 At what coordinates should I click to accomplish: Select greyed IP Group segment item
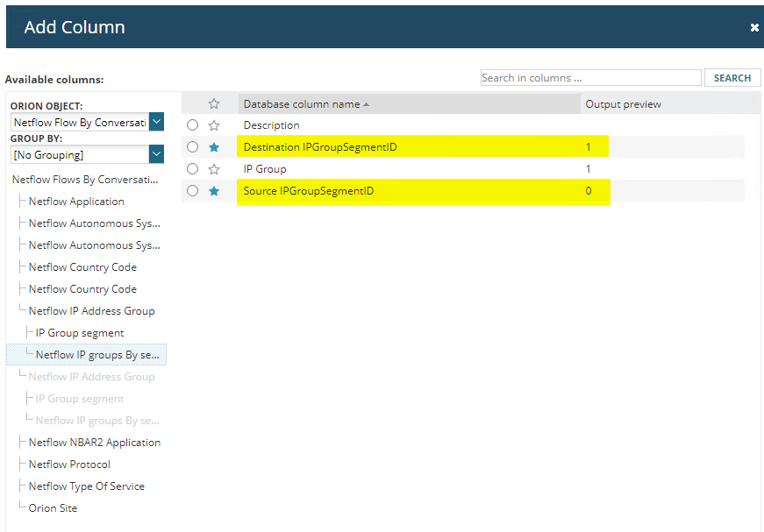coord(80,399)
